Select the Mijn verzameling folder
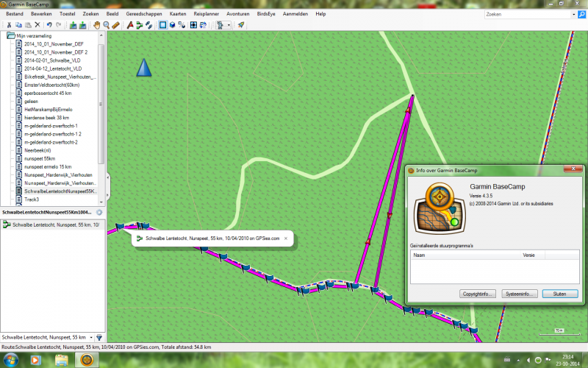The image size is (588, 368). (x=34, y=35)
